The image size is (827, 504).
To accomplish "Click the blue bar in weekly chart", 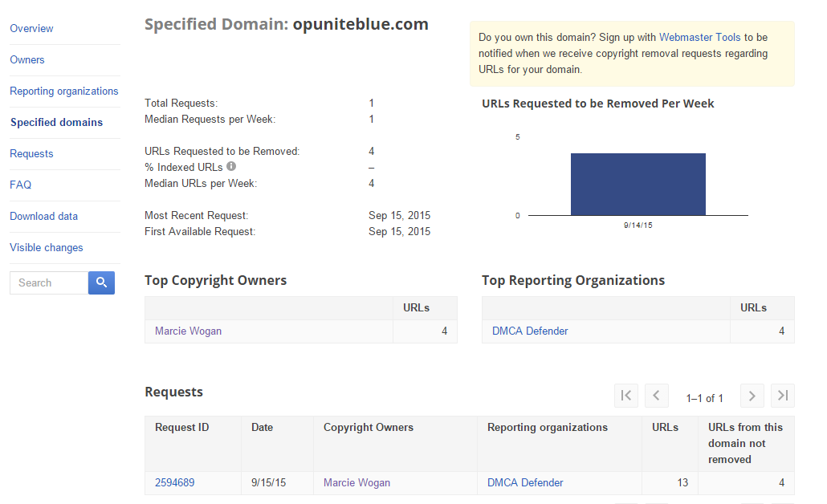I will pos(638,185).
